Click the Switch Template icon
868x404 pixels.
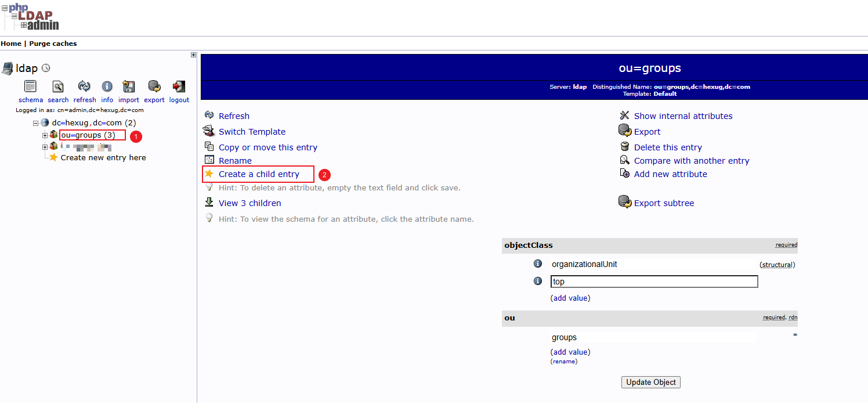click(209, 131)
